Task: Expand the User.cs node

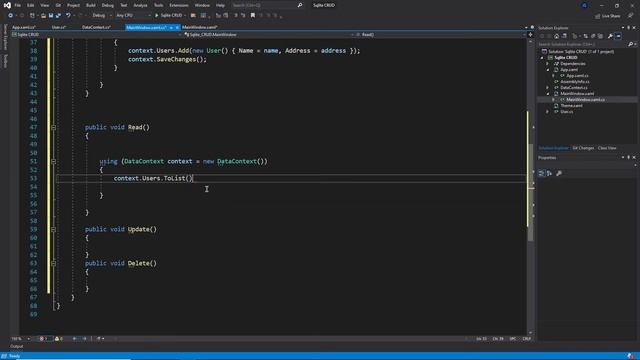Action: tap(547, 111)
